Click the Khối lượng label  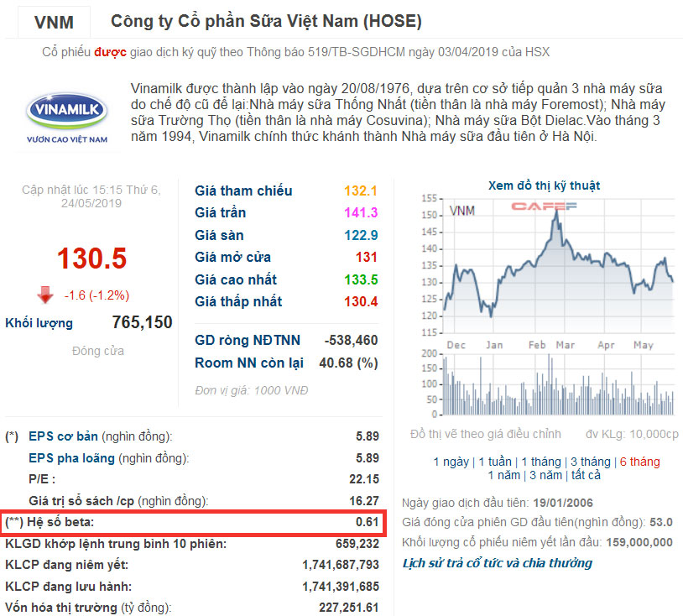pos(39,323)
